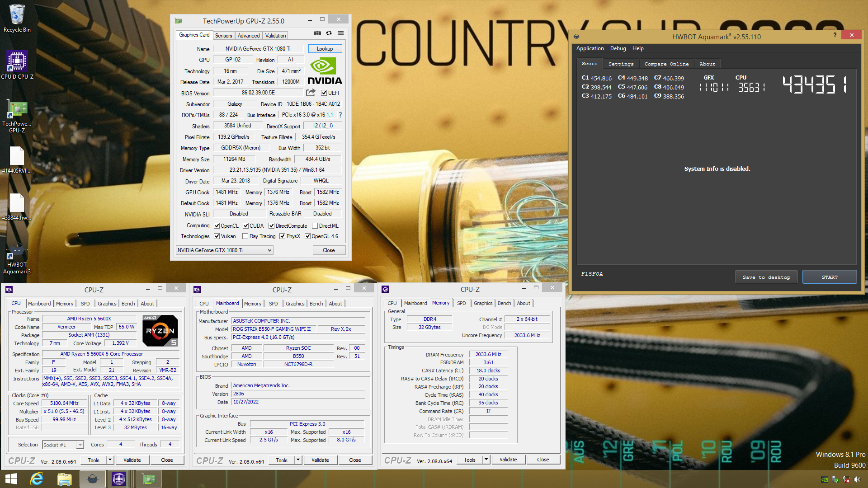This screenshot has width=868, height=488.
Task: Switch to HWBOT Aquamark3 taskbar button
Action: [x=92, y=479]
